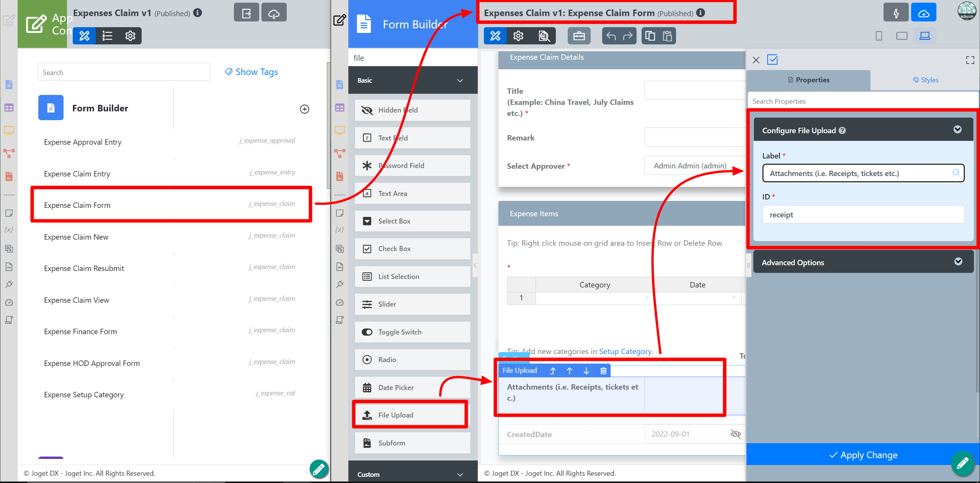Delete File Upload element with trash icon
Image resolution: width=980 pixels, height=483 pixels.
[x=603, y=370]
